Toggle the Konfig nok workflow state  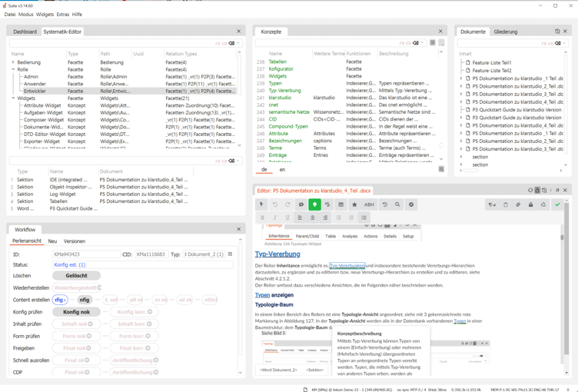pyautogui.click(x=76, y=312)
